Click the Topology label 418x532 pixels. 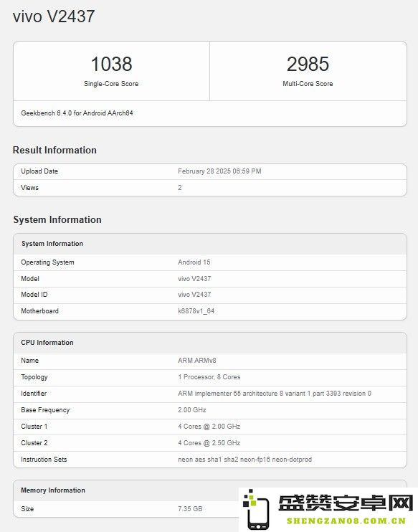pyautogui.click(x=34, y=377)
